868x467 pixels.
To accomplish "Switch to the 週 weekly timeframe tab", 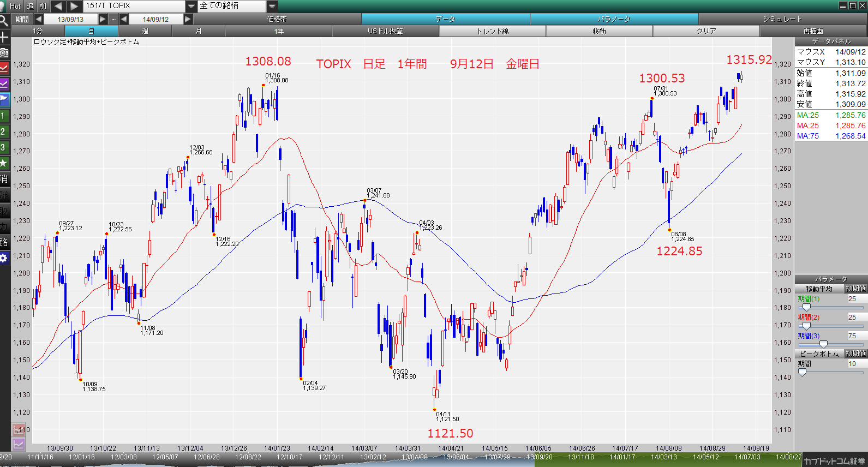I will pos(145,31).
